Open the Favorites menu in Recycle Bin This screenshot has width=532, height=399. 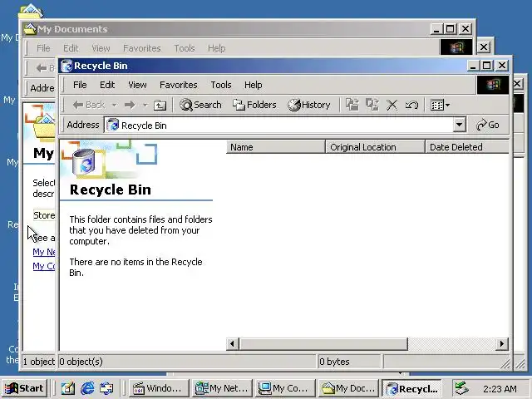[x=179, y=85]
